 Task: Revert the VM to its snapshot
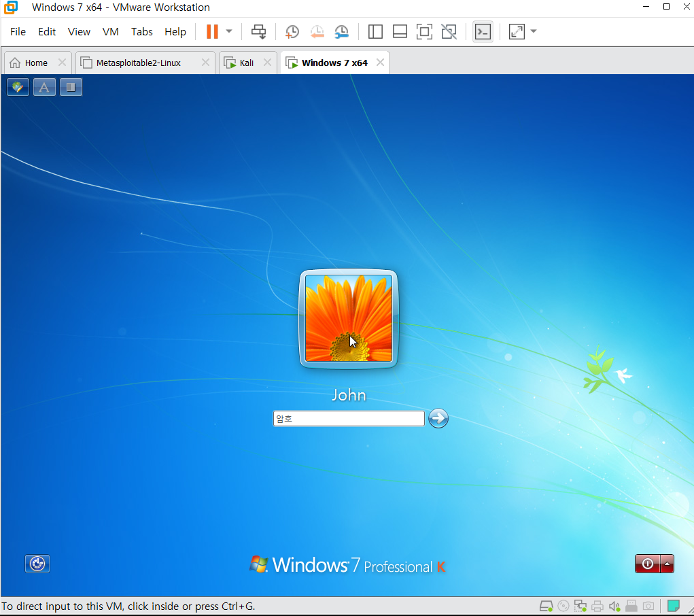[x=317, y=31]
